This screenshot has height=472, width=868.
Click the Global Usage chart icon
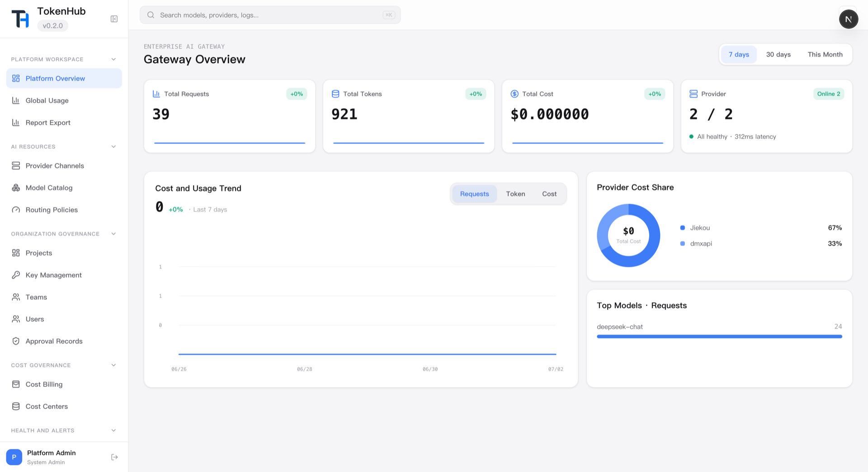pyautogui.click(x=16, y=101)
